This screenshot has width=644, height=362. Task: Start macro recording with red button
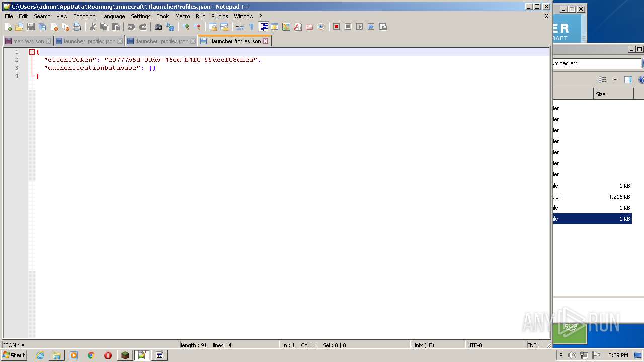pos(337,27)
